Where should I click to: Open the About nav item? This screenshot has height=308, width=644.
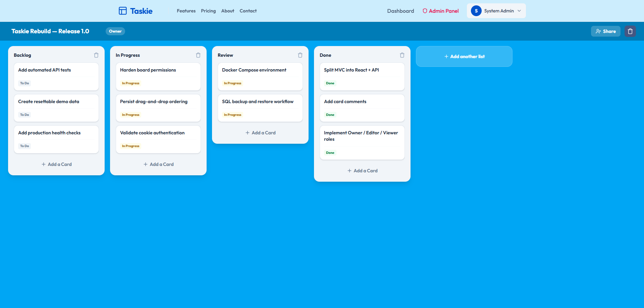[228, 11]
